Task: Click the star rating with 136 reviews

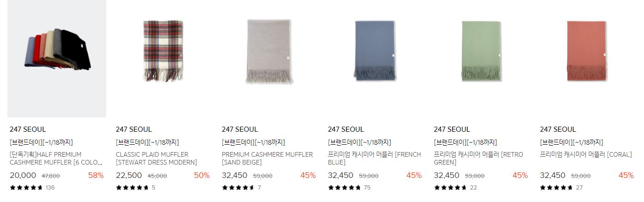Action: [26, 188]
